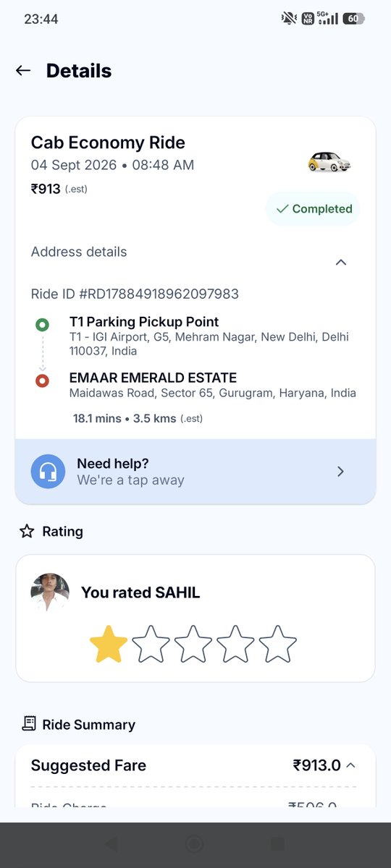The height and width of the screenshot is (868, 391).
Task: Tap driver SAHIL's profile photo
Action: pyautogui.click(x=50, y=592)
